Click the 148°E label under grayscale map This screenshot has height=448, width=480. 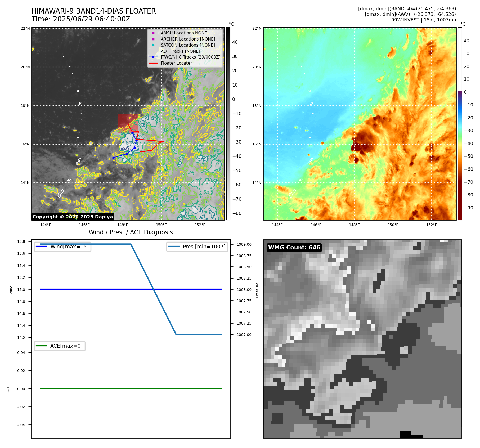point(123,225)
